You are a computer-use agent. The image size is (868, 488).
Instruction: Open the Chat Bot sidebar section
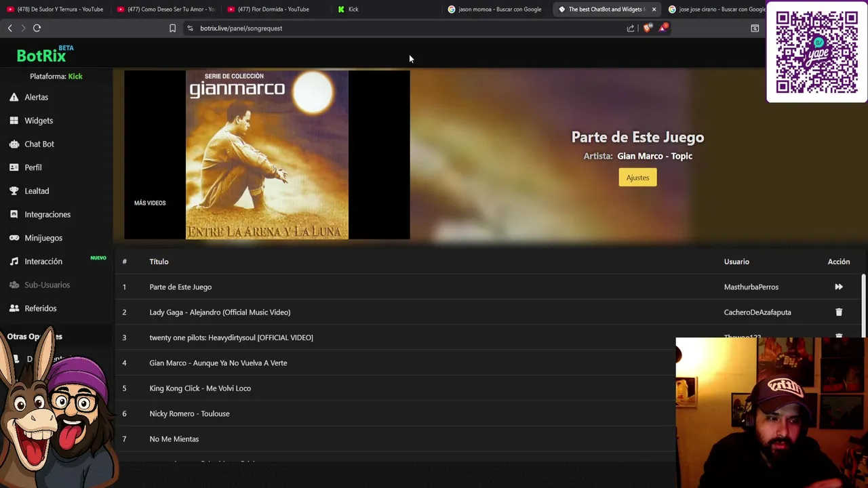[x=39, y=144]
